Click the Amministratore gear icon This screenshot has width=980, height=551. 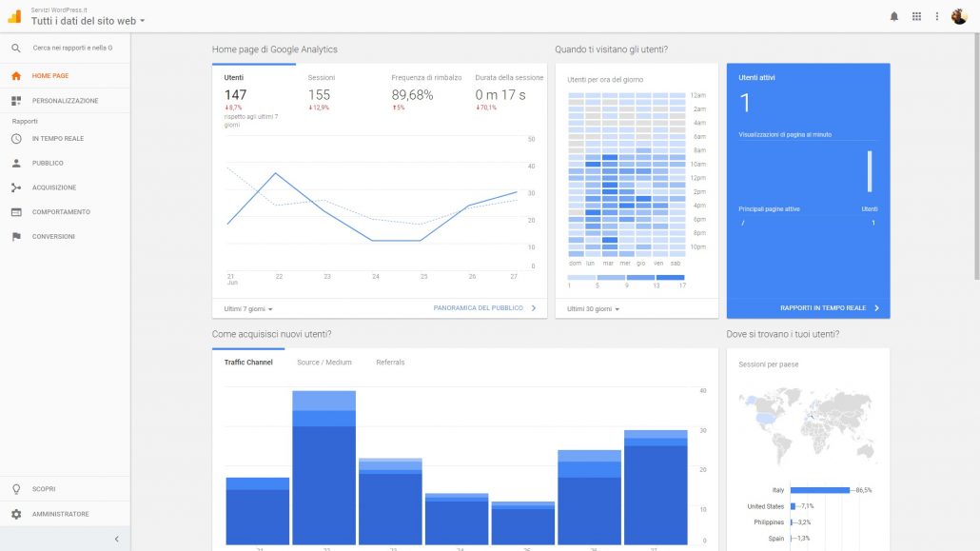pyautogui.click(x=16, y=514)
